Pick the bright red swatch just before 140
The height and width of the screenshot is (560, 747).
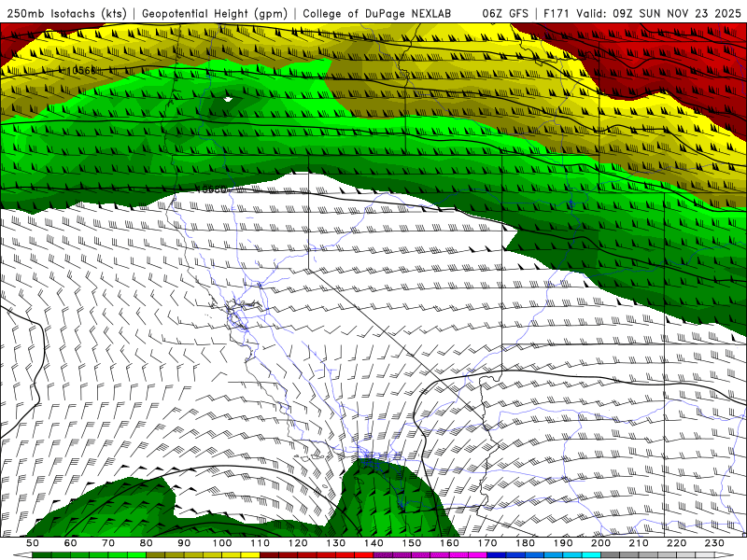(x=364, y=555)
